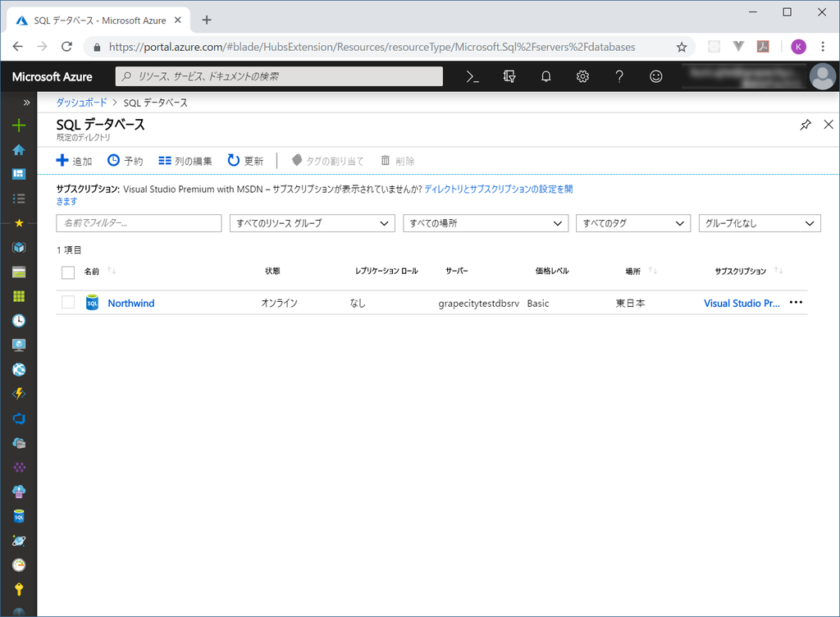This screenshot has height=617, width=840.
Task: Sort by the location (場所) column
Action: (641, 271)
